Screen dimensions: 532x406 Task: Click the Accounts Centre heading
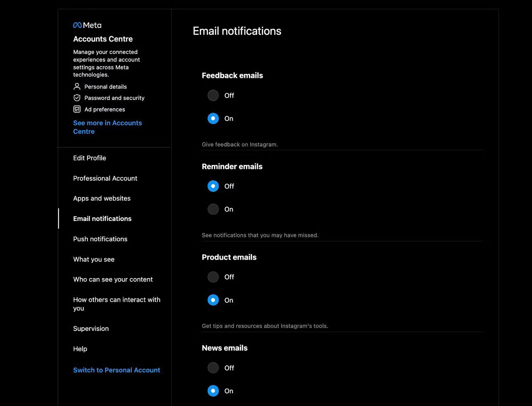pyautogui.click(x=103, y=39)
